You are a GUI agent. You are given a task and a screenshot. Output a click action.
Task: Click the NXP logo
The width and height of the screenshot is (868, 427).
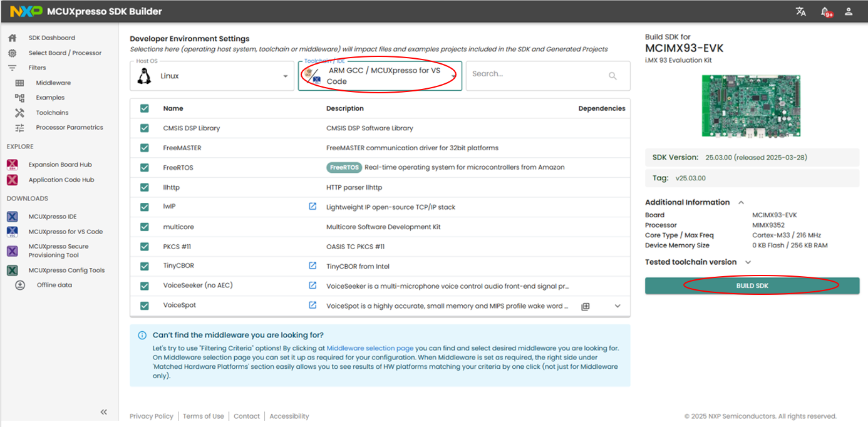click(x=26, y=11)
